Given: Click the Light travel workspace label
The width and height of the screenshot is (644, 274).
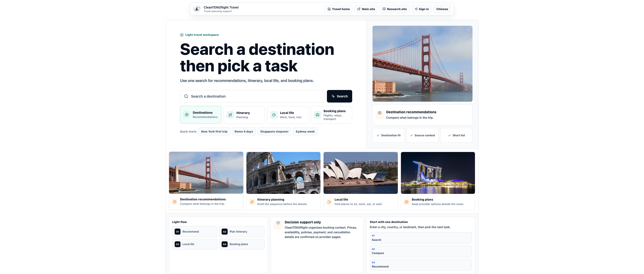Looking at the screenshot, I should point(202,35).
